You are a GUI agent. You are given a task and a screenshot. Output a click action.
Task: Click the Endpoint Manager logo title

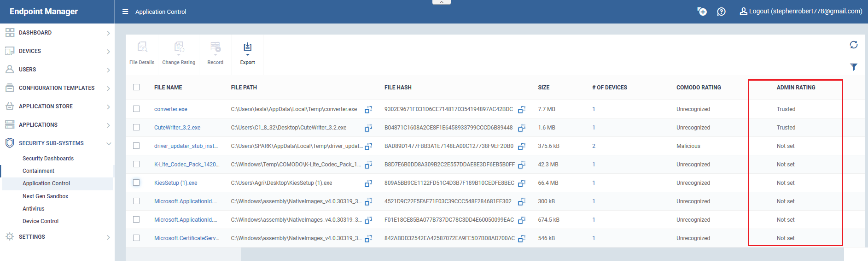pyautogui.click(x=44, y=12)
